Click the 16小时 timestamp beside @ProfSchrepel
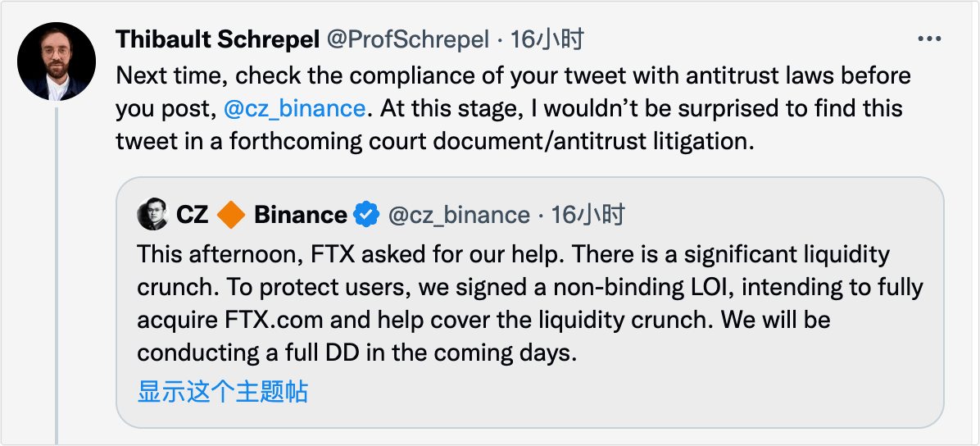980x446 pixels. (x=547, y=39)
